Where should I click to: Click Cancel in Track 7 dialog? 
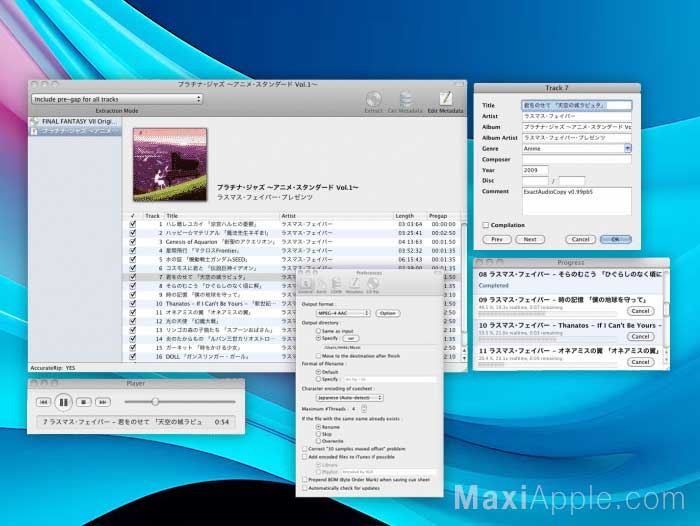pos(580,239)
